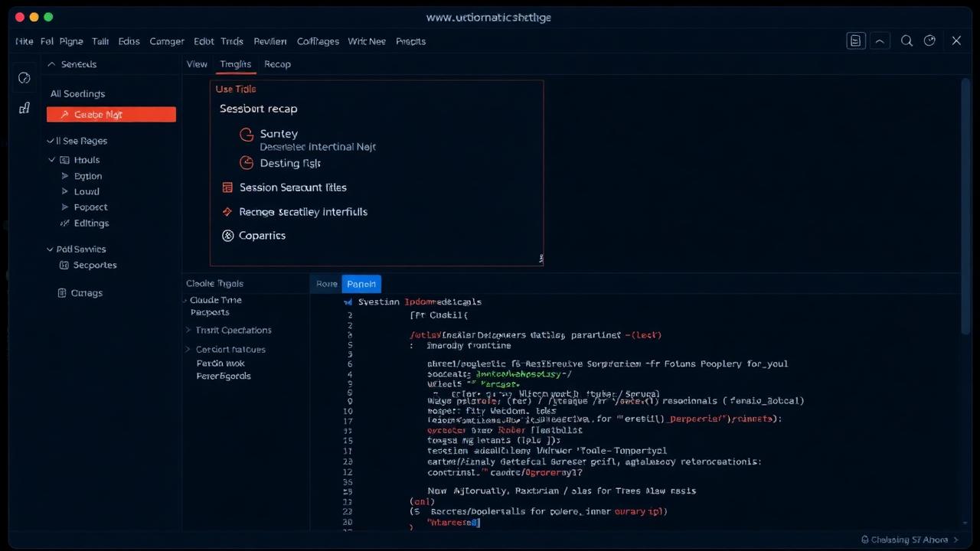
Task: Click the circular clock icon beside search
Action: coord(930,41)
